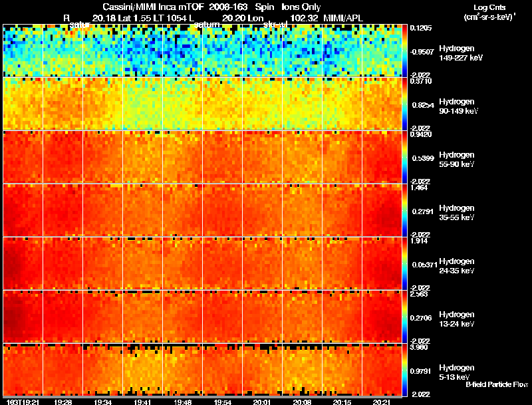This screenshot has height=405, width=532.
Task: Click the '3.980' colorbar value
Action: pyautogui.click(x=419, y=347)
